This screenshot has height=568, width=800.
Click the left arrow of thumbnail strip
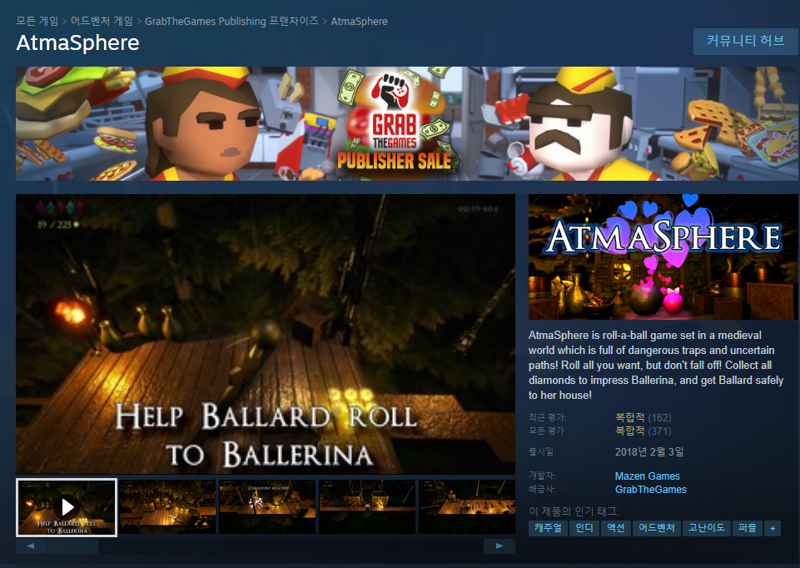[x=31, y=546]
